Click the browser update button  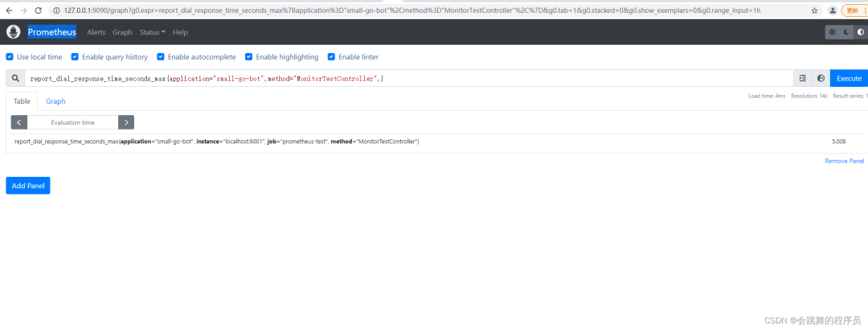coord(853,10)
